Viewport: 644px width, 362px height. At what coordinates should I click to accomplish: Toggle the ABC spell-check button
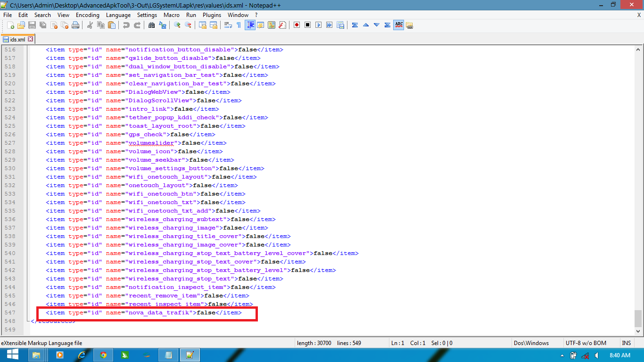coord(398,25)
